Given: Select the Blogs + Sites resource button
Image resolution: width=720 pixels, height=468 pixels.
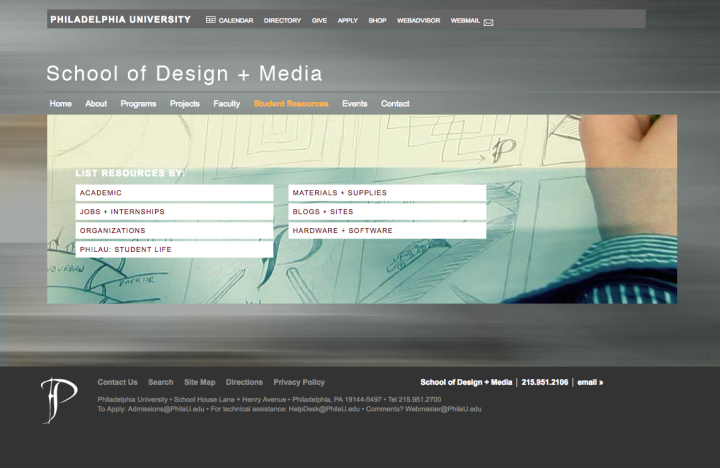Looking at the screenshot, I should 387,212.
